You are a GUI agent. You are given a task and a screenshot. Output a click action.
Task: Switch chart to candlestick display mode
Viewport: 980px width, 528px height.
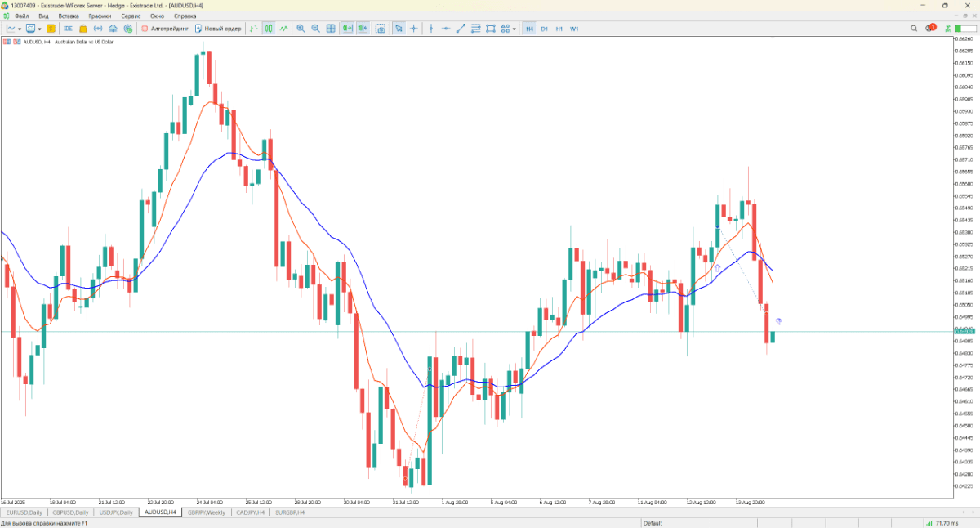click(268, 29)
